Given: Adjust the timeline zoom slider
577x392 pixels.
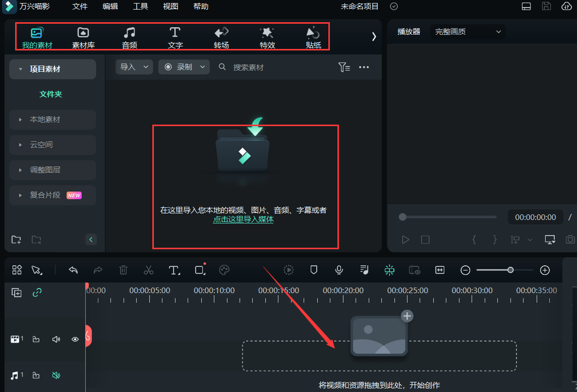Looking at the screenshot, I should (x=510, y=270).
